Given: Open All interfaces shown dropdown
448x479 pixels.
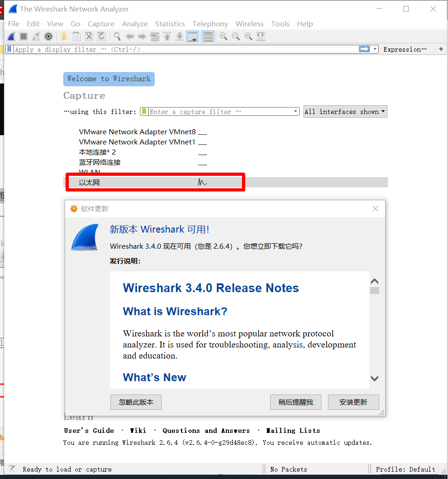Looking at the screenshot, I should coord(345,112).
